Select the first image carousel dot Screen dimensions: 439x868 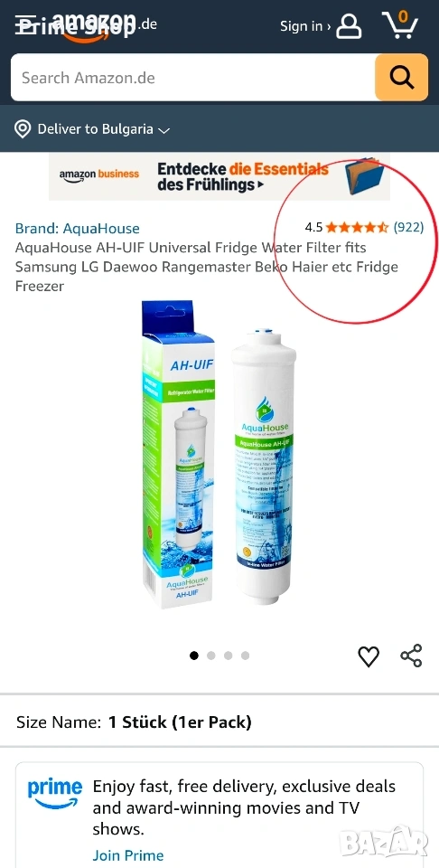(194, 656)
